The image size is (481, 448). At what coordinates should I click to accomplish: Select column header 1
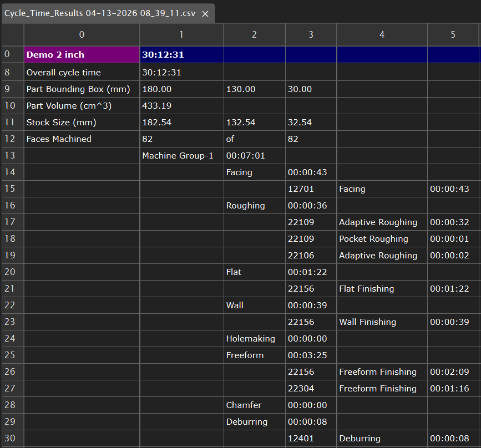pyautogui.click(x=181, y=34)
